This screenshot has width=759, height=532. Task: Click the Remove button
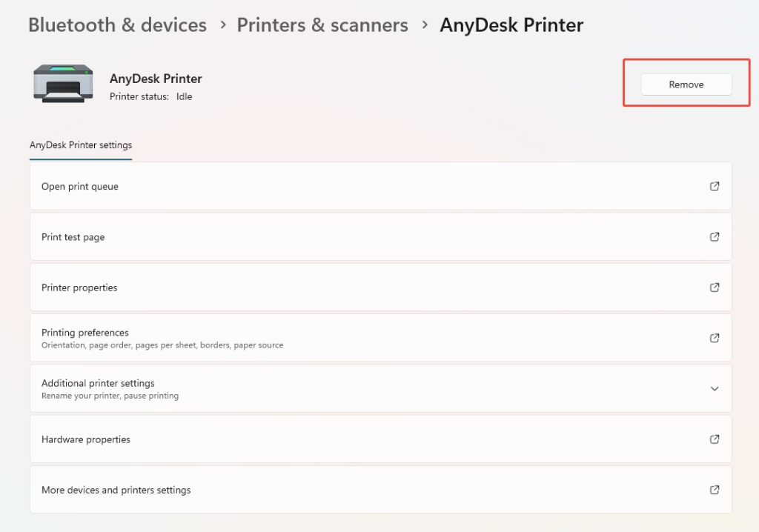click(686, 84)
